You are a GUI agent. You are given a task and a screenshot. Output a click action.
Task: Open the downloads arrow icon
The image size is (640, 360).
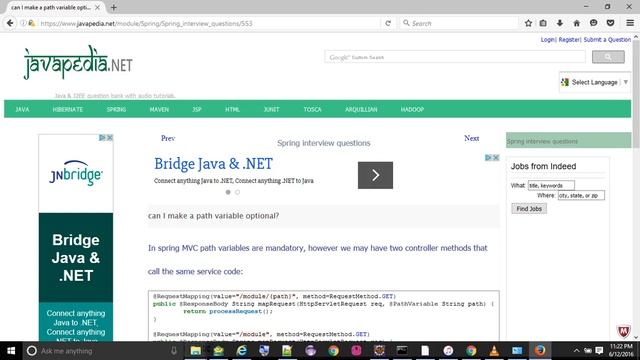[560, 23]
